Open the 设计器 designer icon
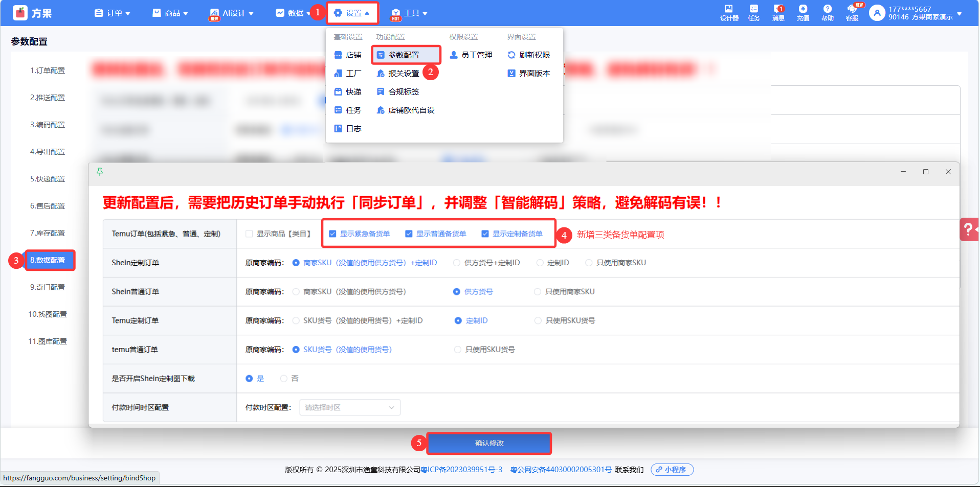This screenshot has width=980, height=487. [729, 12]
